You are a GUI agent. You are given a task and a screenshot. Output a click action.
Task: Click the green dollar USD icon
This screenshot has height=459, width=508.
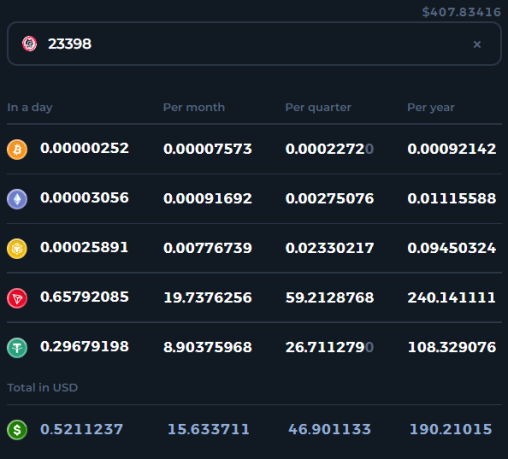[x=17, y=430]
